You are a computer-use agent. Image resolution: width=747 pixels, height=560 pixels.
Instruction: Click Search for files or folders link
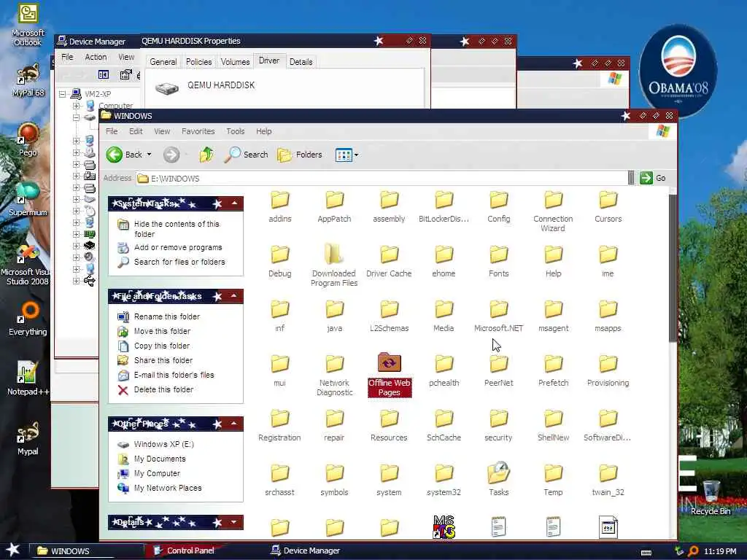pos(179,262)
